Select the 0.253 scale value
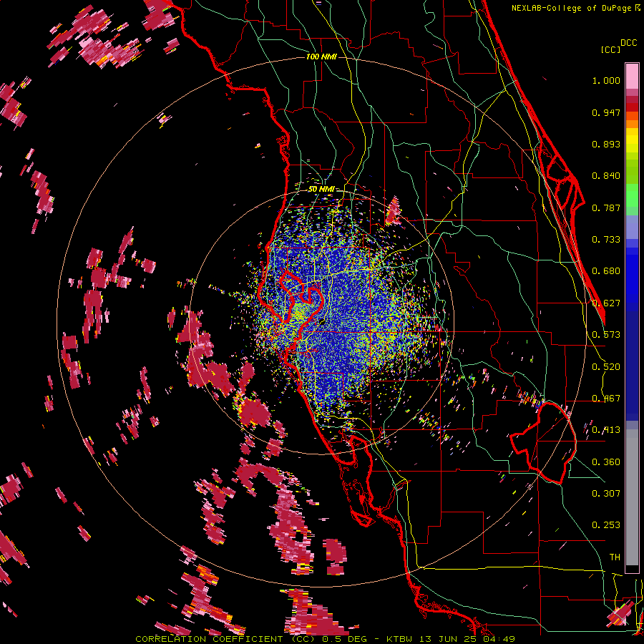 pos(606,525)
